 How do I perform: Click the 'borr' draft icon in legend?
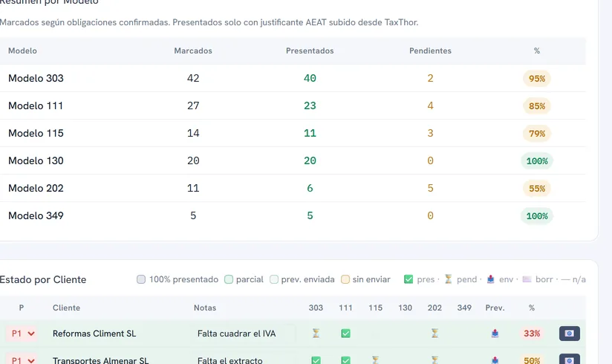527,279
